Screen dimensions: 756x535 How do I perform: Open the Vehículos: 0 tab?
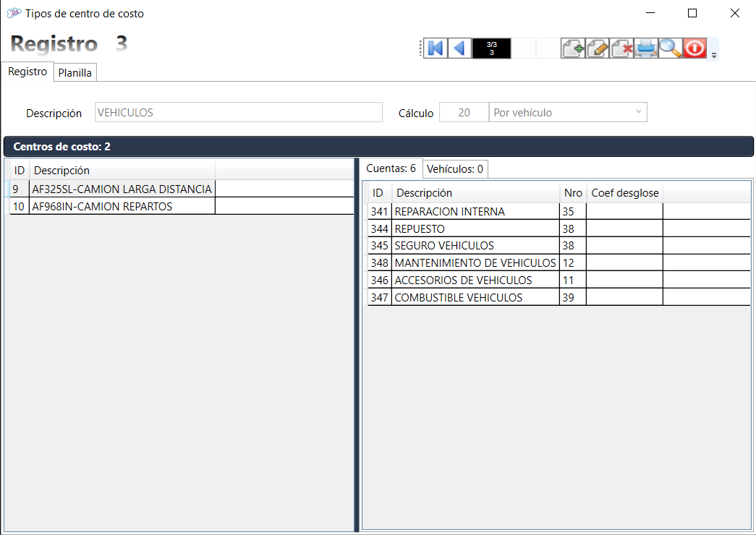tap(454, 169)
